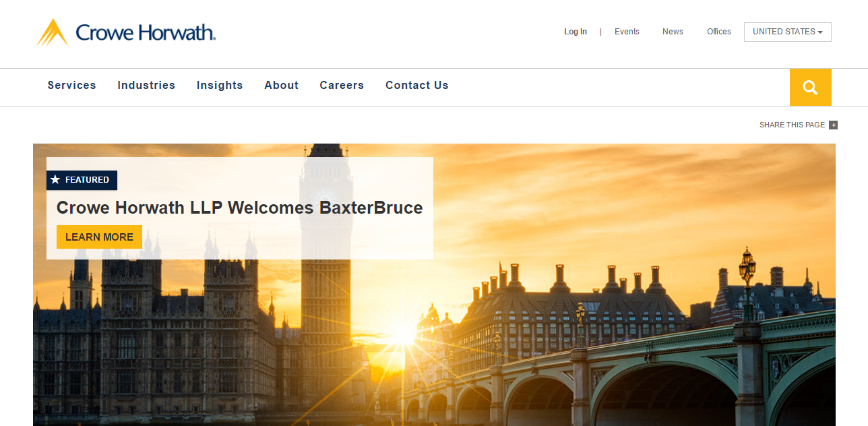
Task: Open the yellow search button
Action: coord(810,87)
